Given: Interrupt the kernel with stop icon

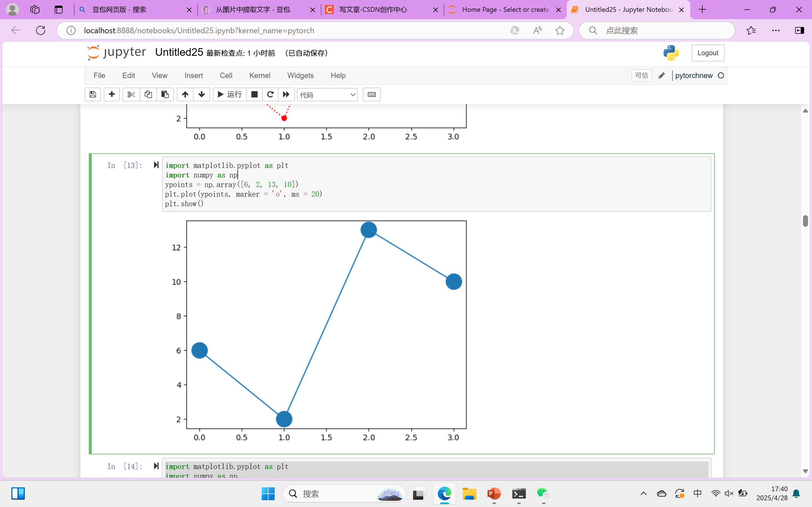Looking at the screenshot, I should coord(254,95).
